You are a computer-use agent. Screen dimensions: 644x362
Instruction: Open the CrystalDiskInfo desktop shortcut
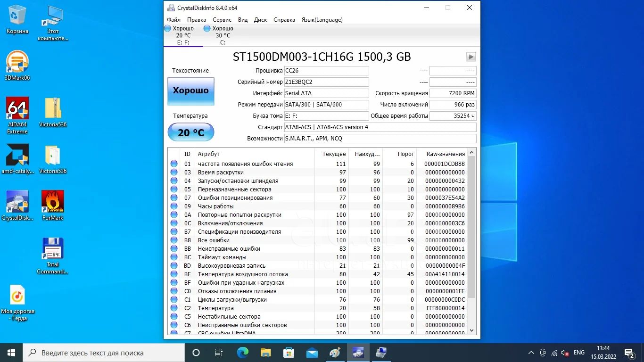point(17,202)
